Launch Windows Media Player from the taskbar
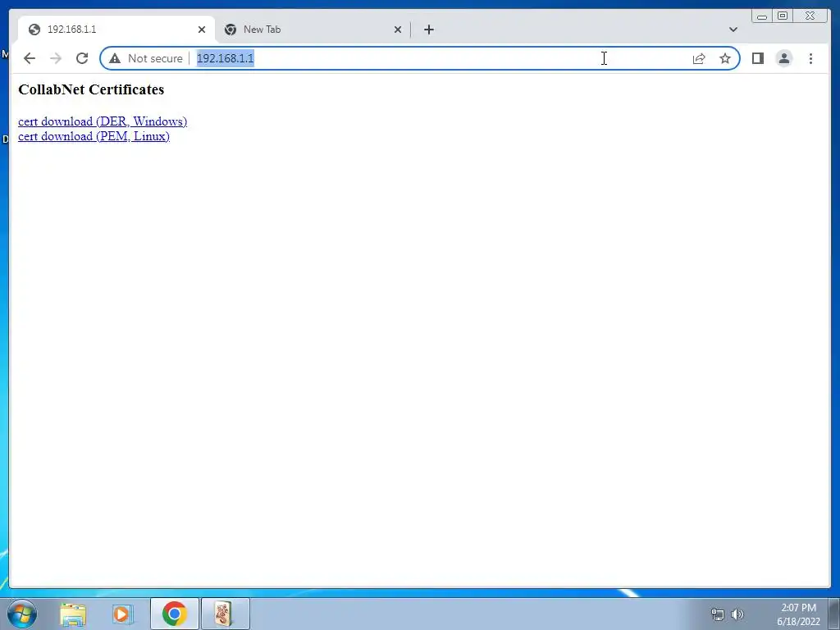The height and width of the screenshot is (630, 840). [x=123, y=614]
